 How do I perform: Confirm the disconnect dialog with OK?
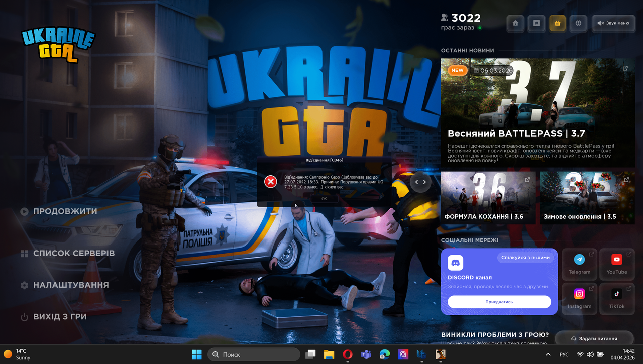(x=324, y=199)
